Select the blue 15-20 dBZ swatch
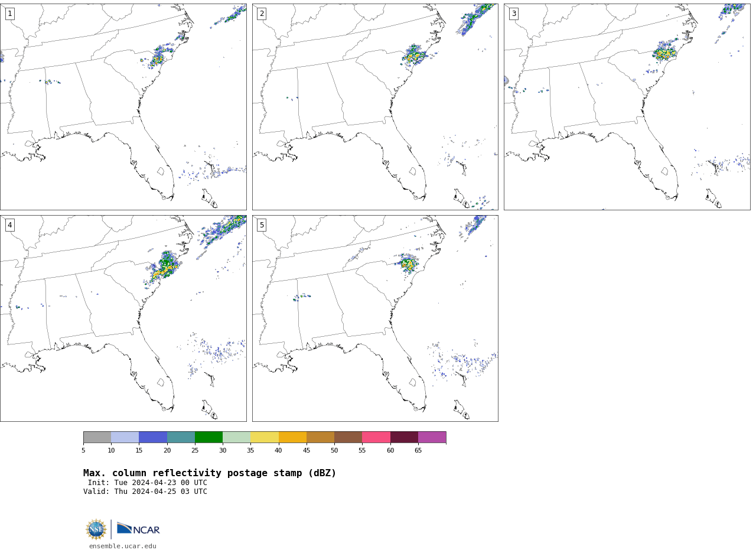Image resolution: width=756 pixels, height=553 pixels. tap(153, 437)
